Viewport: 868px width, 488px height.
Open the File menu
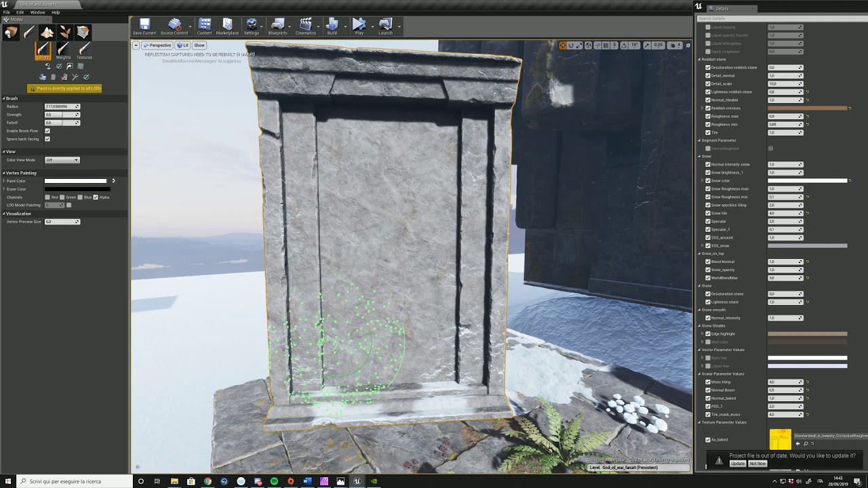[x=7, y=12]
